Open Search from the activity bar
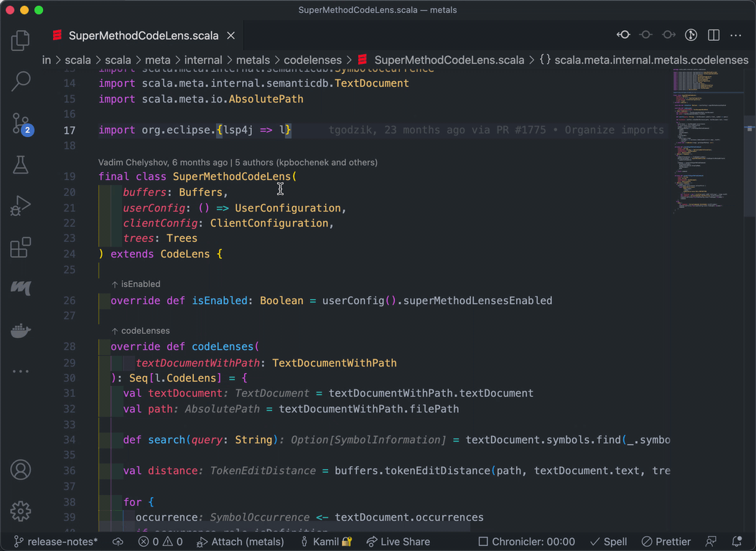This screenshot has width=756, height=551. point(21,82)
